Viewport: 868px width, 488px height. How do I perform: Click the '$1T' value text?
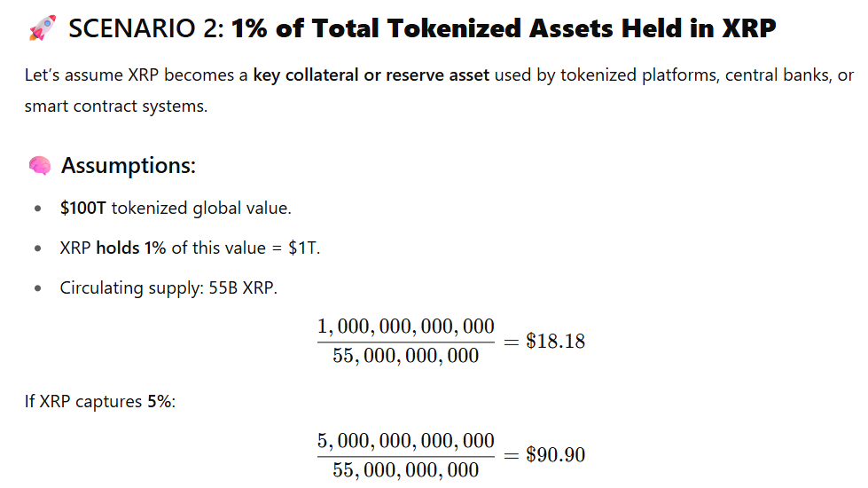[x=304, y=248]
